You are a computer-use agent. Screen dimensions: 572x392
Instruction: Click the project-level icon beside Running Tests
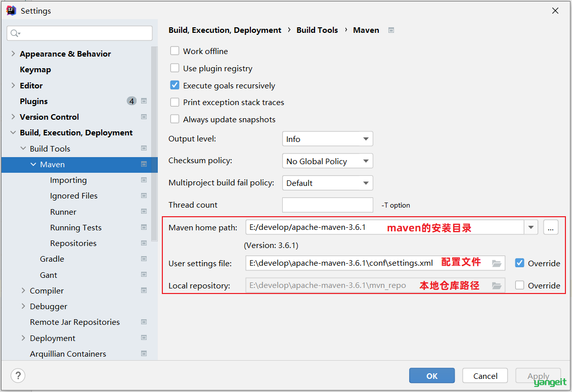pos(144,227)
